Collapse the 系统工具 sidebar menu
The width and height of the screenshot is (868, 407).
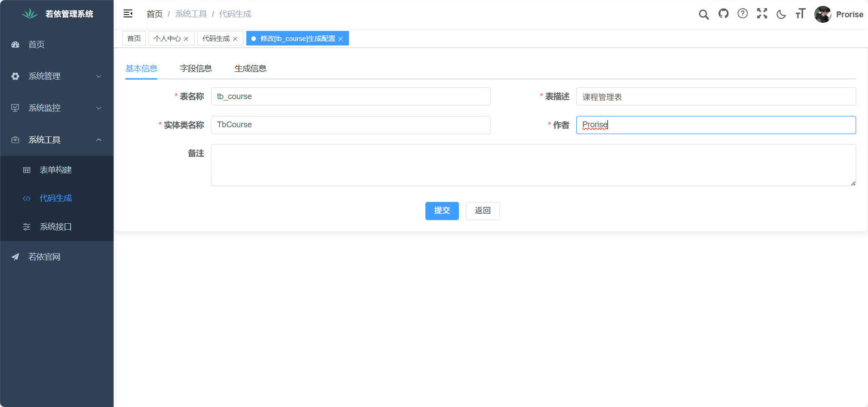57,140
